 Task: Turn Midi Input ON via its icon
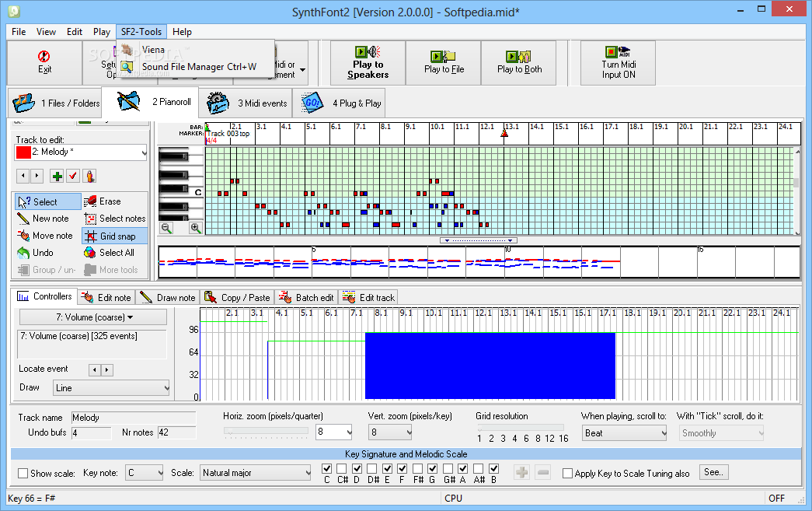tap(618, 52)
